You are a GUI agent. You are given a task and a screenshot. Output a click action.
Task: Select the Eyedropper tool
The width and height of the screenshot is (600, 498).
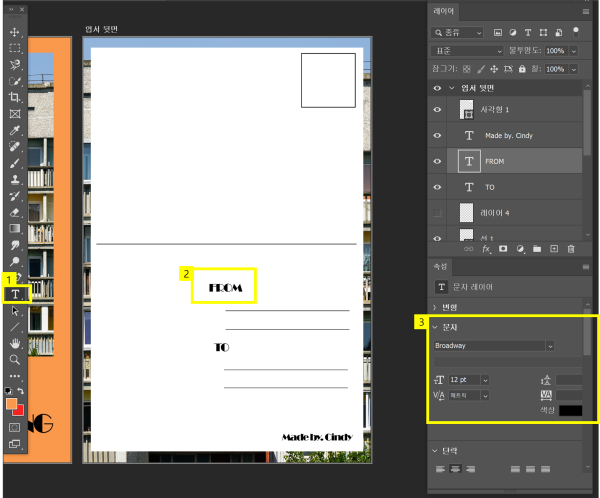coord(15,131)
